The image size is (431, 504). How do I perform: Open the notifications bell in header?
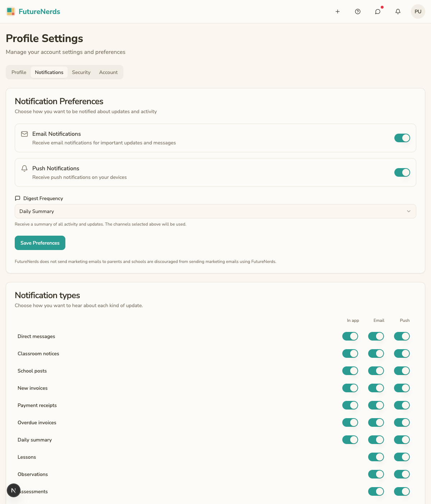pos(398,11)
